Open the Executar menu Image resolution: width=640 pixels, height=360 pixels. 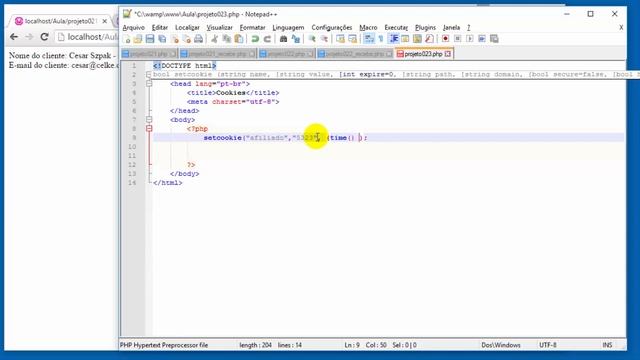click(x=396, y=27)
